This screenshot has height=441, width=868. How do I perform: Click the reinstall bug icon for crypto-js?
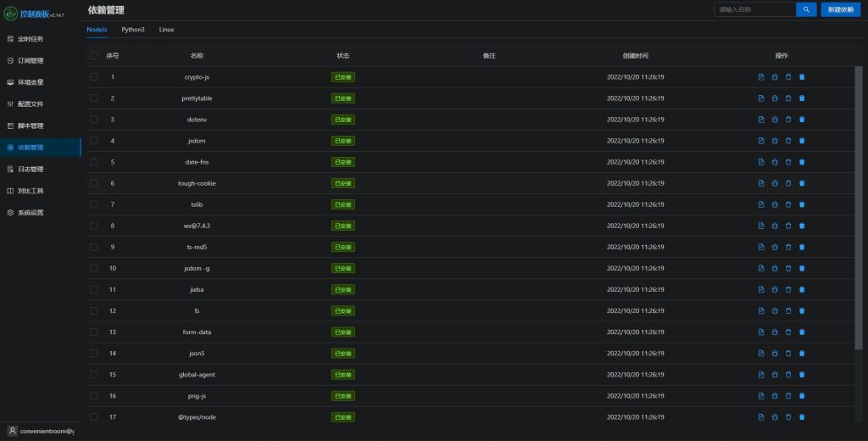tap(775, 77)
